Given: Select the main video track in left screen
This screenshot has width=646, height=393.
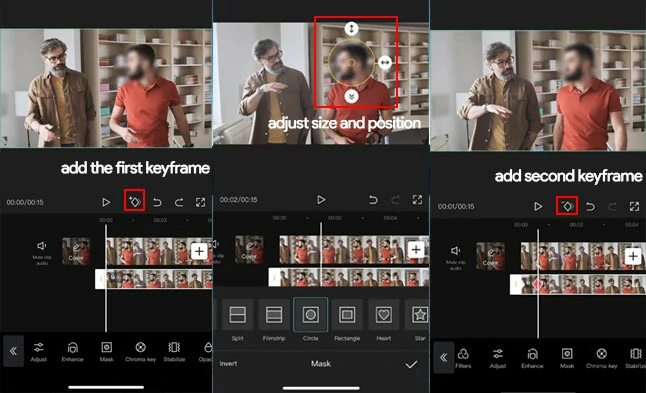Looking at the screenshot, I should (x=159, y=251).
